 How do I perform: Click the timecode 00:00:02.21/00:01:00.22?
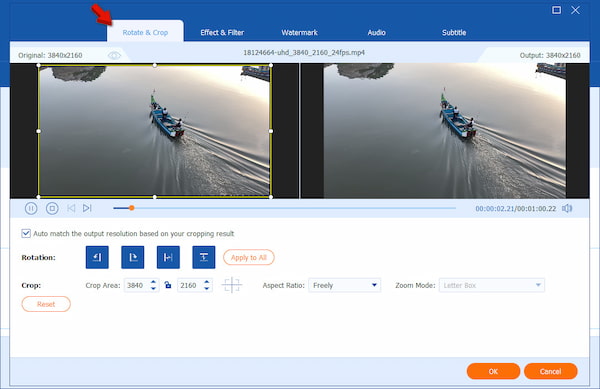515,208
